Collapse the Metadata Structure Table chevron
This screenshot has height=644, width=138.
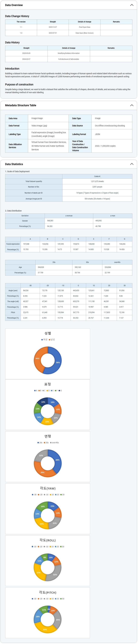tap(131, 105)
